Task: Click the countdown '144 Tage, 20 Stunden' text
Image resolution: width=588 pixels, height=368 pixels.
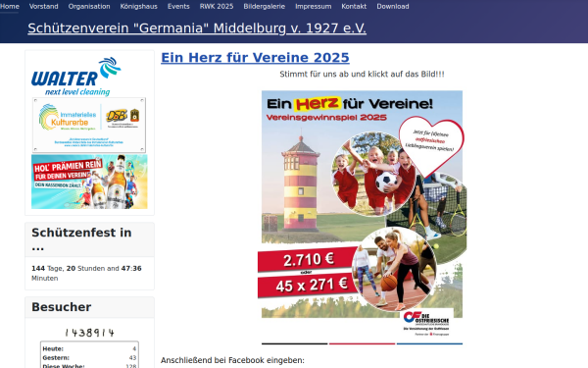Action: coord(86,273)
